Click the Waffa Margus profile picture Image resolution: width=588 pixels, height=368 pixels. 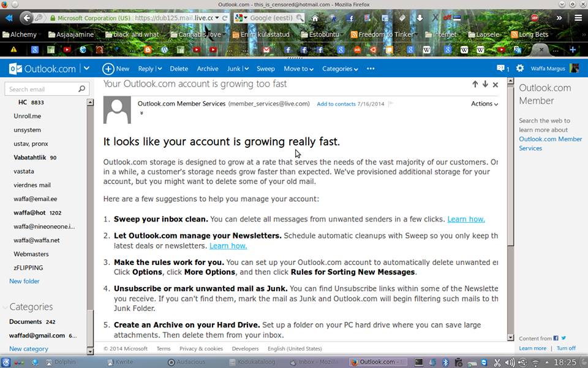[x=574, y=68]
